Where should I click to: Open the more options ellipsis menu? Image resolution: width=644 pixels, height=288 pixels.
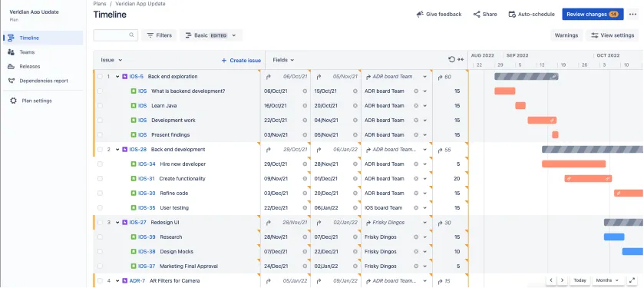(x=632, y=15)
